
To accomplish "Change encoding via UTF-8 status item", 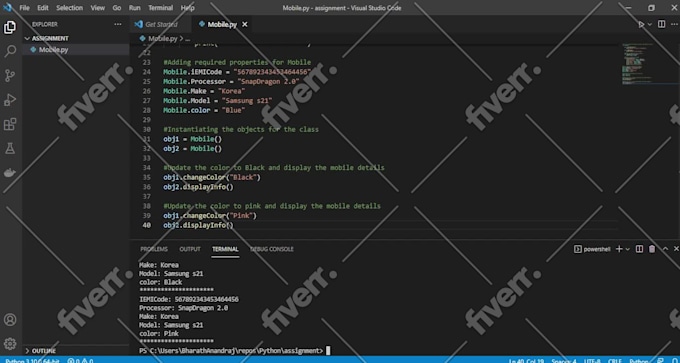I will click(x=592, y=361).
